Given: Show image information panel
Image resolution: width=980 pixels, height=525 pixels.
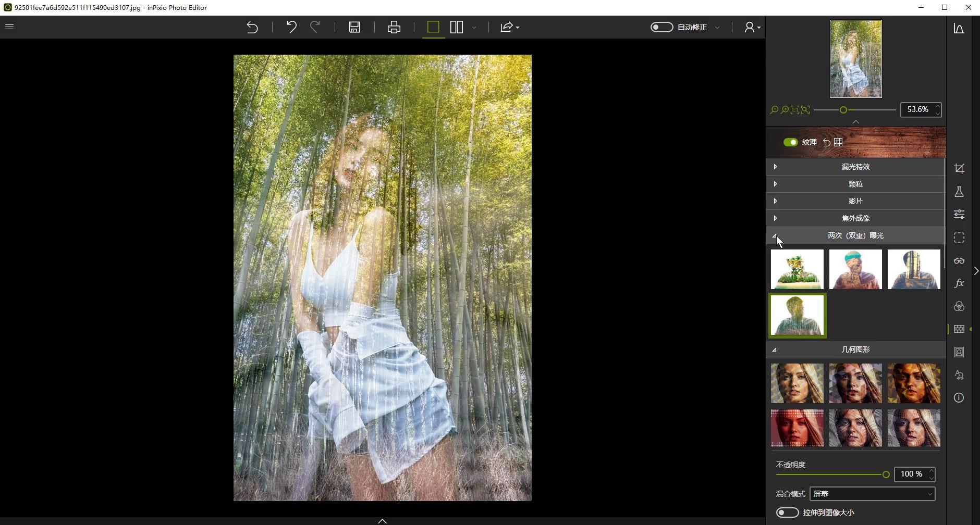Looking at the screenshot, I should tap(959, 398).
